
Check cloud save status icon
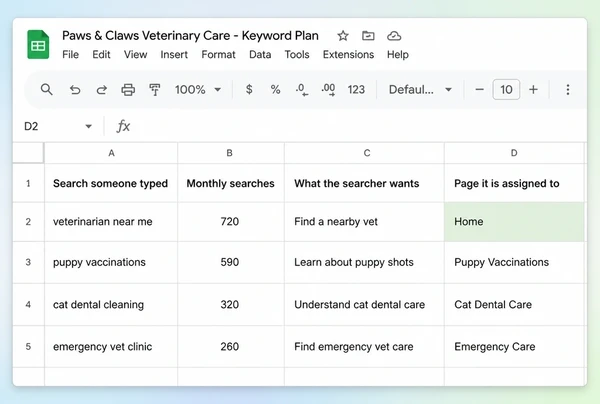[394, 36]
